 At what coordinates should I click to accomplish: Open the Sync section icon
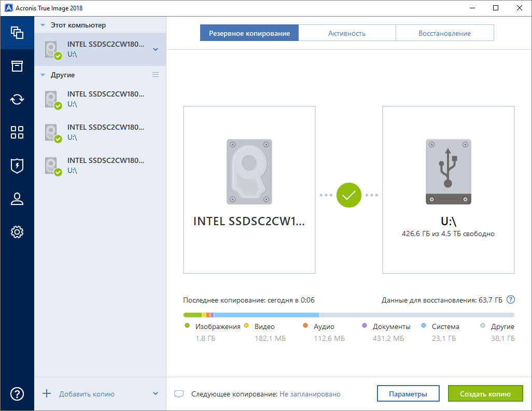coord(17,99)
